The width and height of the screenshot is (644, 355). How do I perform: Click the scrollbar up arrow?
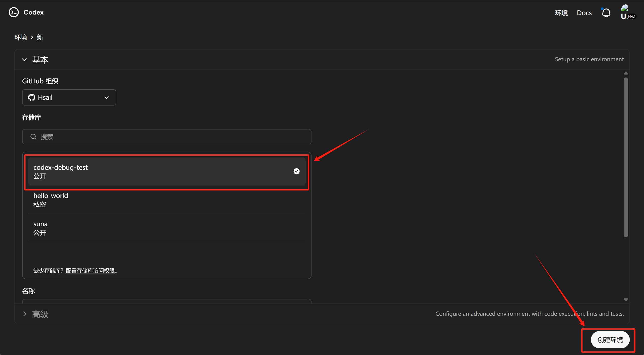(x=626, y=73)
